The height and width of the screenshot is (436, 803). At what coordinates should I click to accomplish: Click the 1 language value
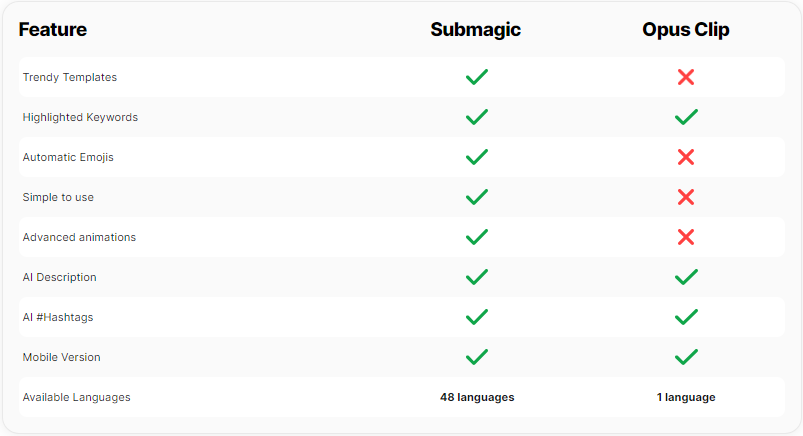[685, 397]
